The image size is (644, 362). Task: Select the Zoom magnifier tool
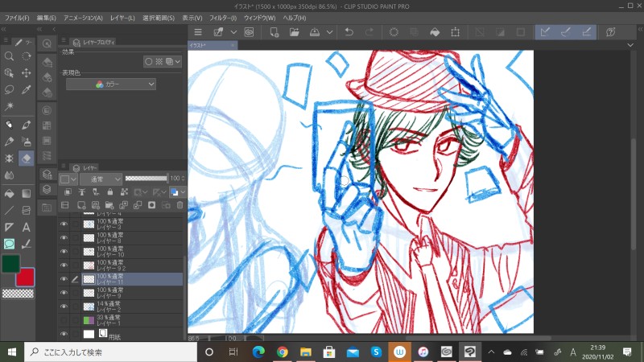click(x=9, y=56)
